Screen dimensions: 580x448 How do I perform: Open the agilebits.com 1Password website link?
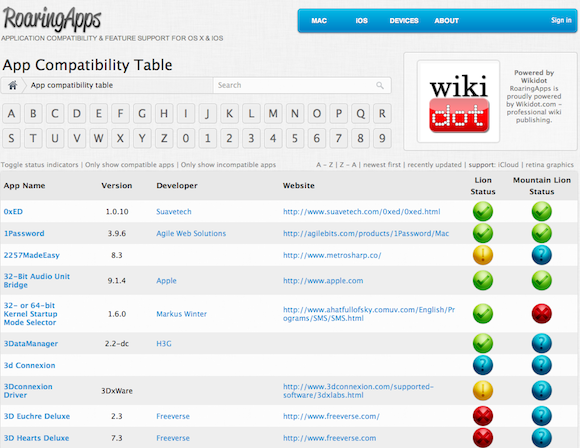coord(366,233)
